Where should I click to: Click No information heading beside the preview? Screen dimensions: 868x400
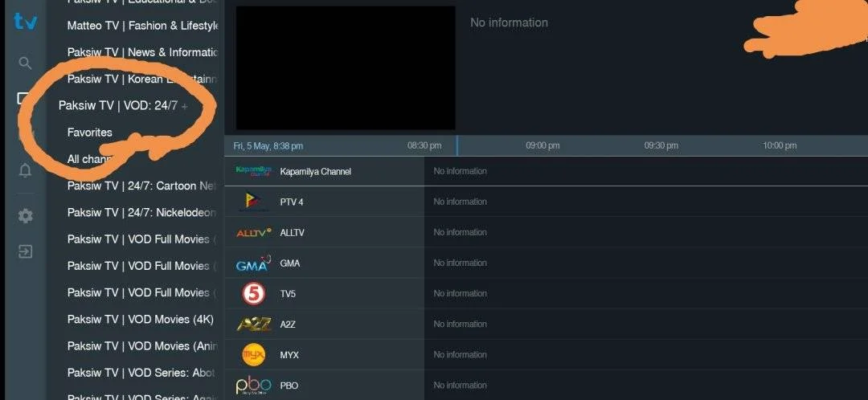[x=510, y=22]
